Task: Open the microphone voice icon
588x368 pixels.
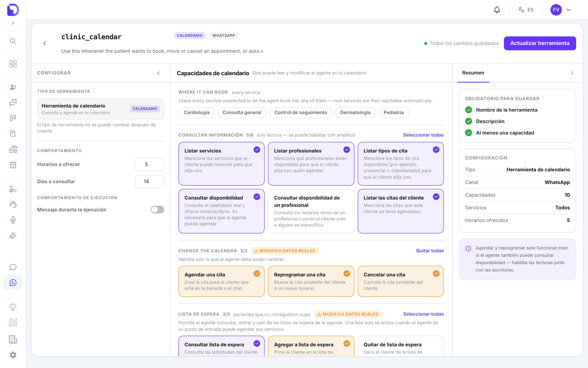Action: 13,220
